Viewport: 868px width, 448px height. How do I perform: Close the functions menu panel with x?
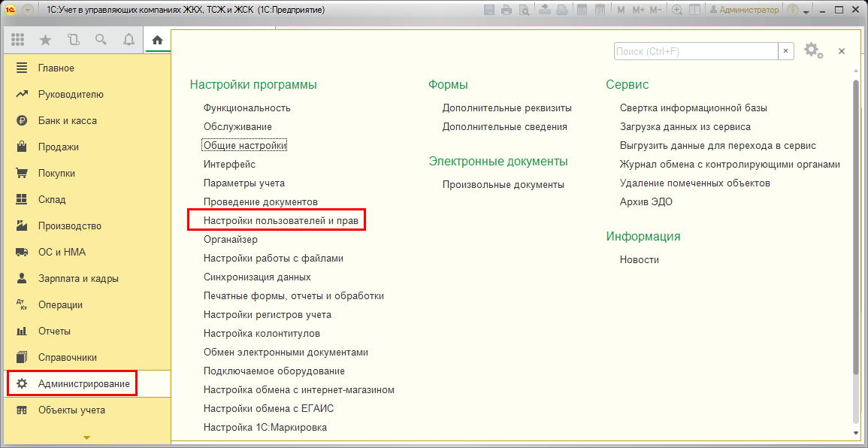click(842, 51)
